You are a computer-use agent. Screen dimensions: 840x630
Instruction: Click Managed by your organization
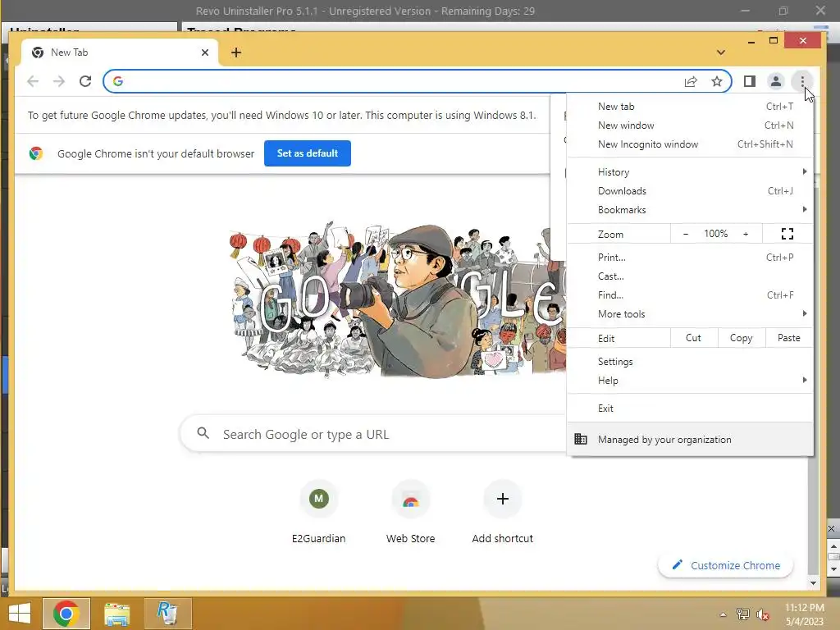point(690,440)
